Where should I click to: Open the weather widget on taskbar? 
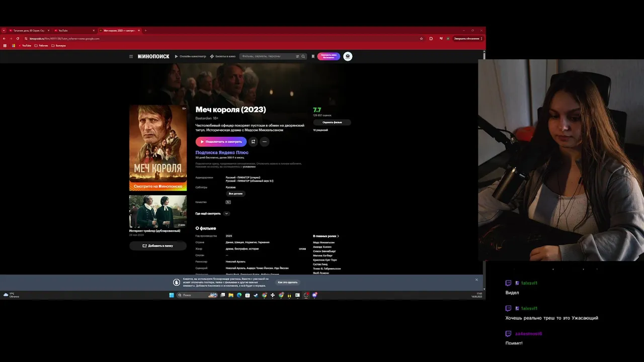(x=11, y=295)
